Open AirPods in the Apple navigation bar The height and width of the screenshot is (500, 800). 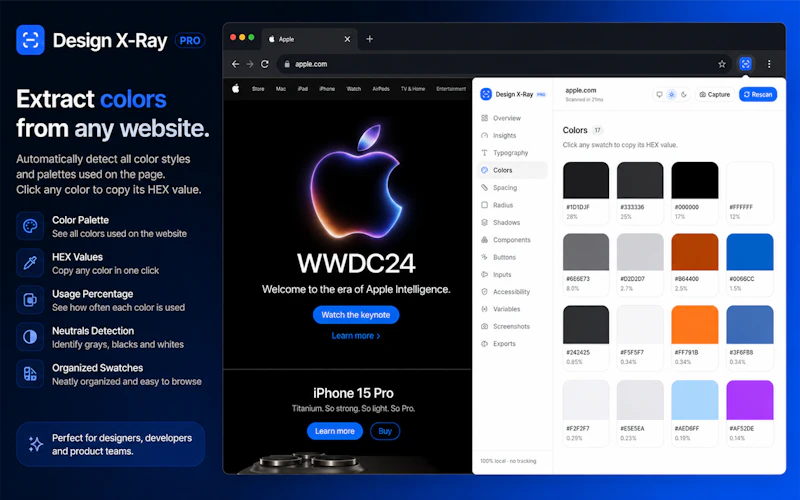click(x=381, y=89)
